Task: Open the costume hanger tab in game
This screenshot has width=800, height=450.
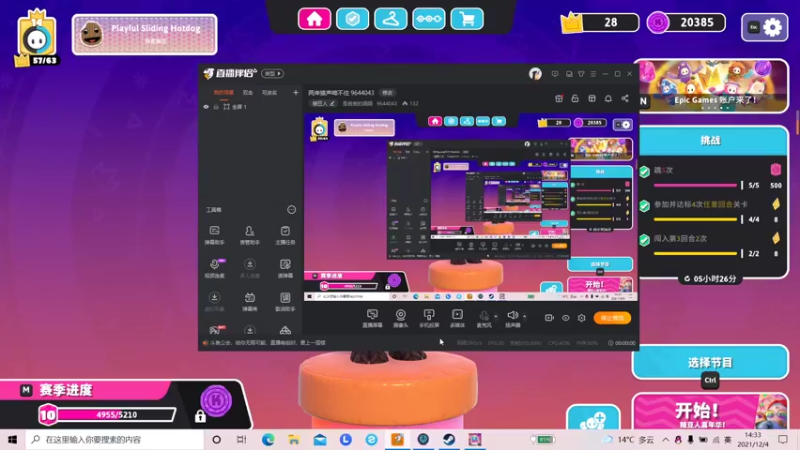Action: pyautogui.click(x=390, y=19)
